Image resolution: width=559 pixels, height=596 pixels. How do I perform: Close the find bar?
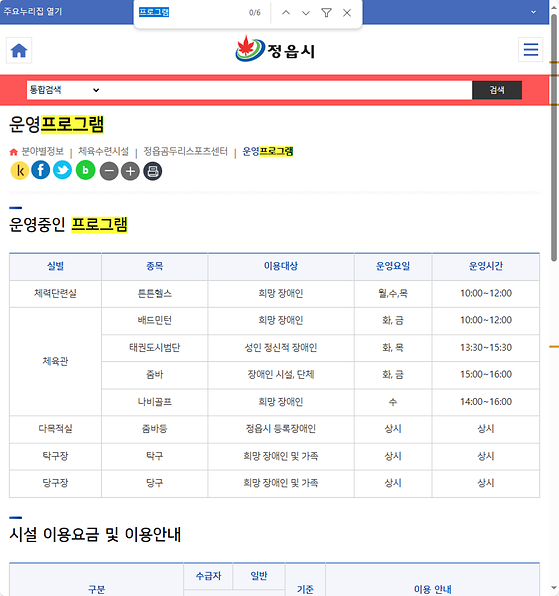(x=347, y=13)
